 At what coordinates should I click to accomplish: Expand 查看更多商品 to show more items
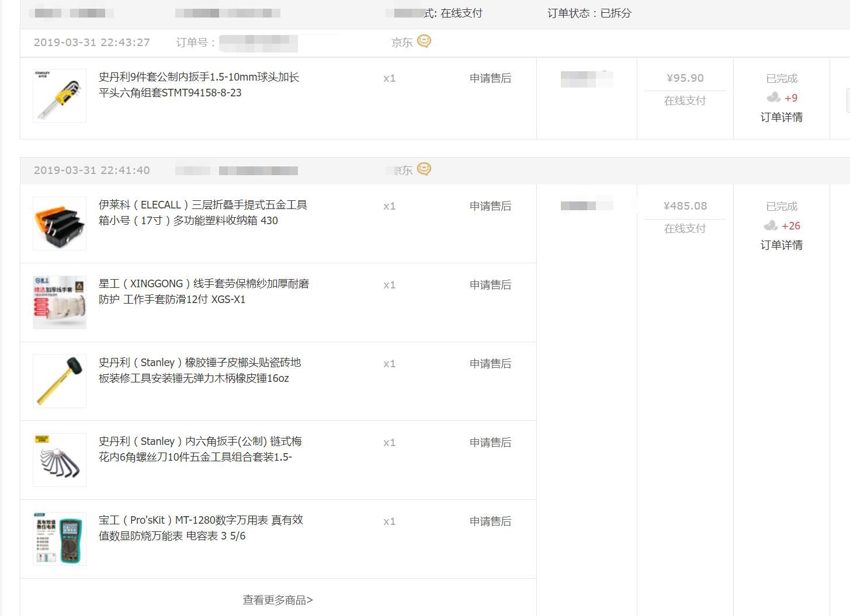(278, 600)
